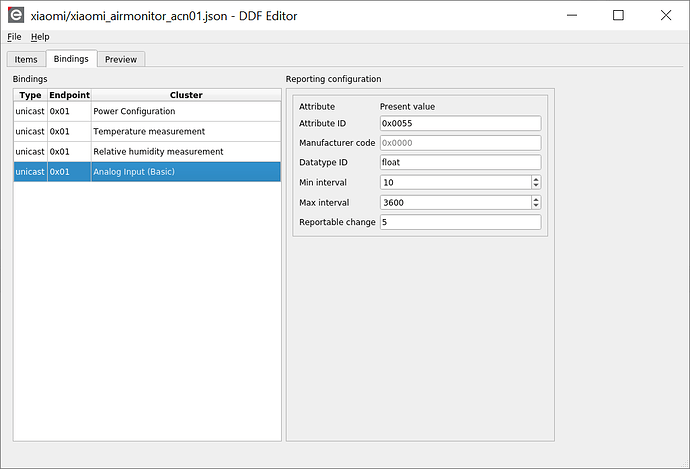This screenshot has width=690, height=469.
Task: Open the Help menu
Action: (40, 37)
